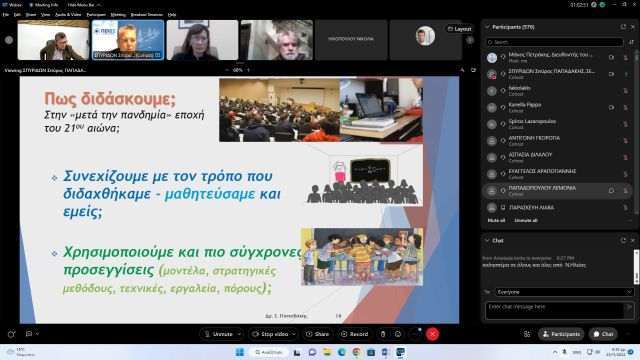The image size is (640, 360).
Task: Open the Layout button
Action: point(460,29)
